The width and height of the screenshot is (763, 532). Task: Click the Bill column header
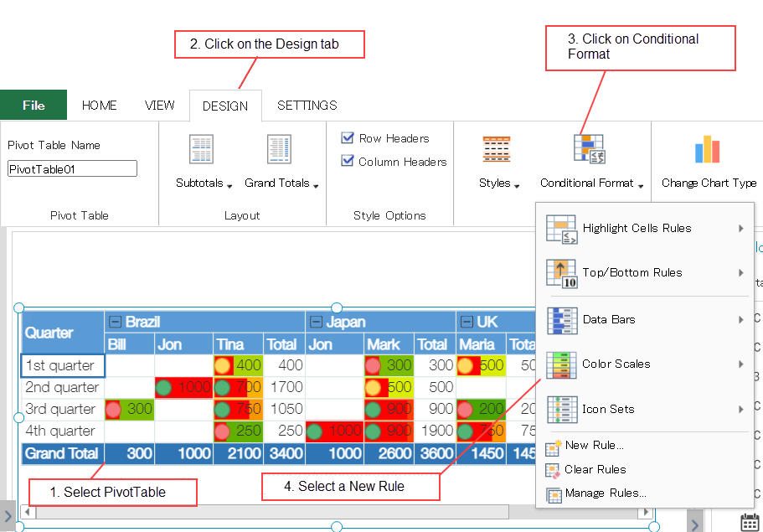tap(130, 344)
